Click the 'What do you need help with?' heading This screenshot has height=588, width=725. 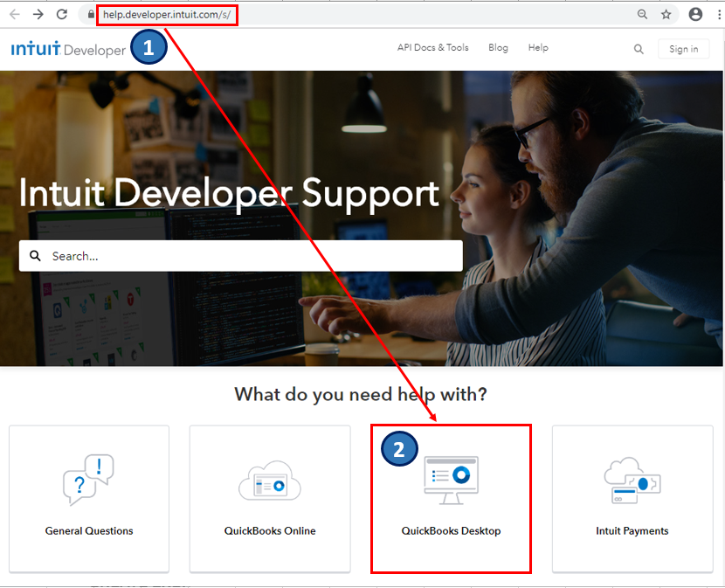click(361, 395)
